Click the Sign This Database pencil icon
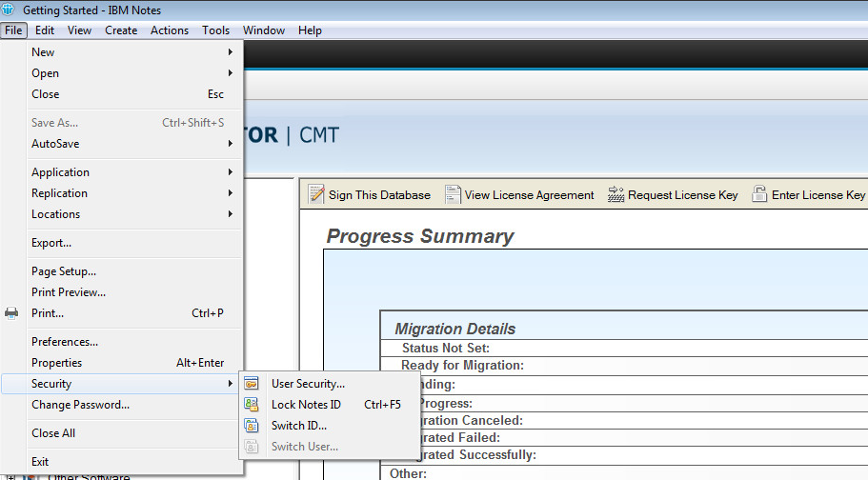 point(316,195)
